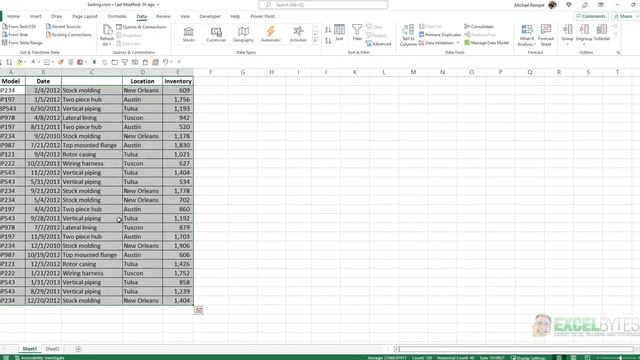Screen dimensions: 640x360
Task: Click the Comments button
Action: (x=591, y=16)
